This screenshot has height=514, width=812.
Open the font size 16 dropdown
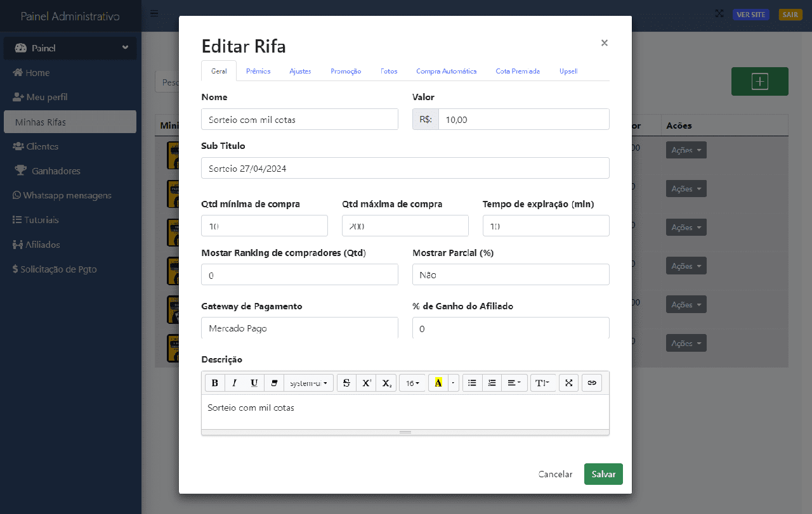click(x=412, y=382)
